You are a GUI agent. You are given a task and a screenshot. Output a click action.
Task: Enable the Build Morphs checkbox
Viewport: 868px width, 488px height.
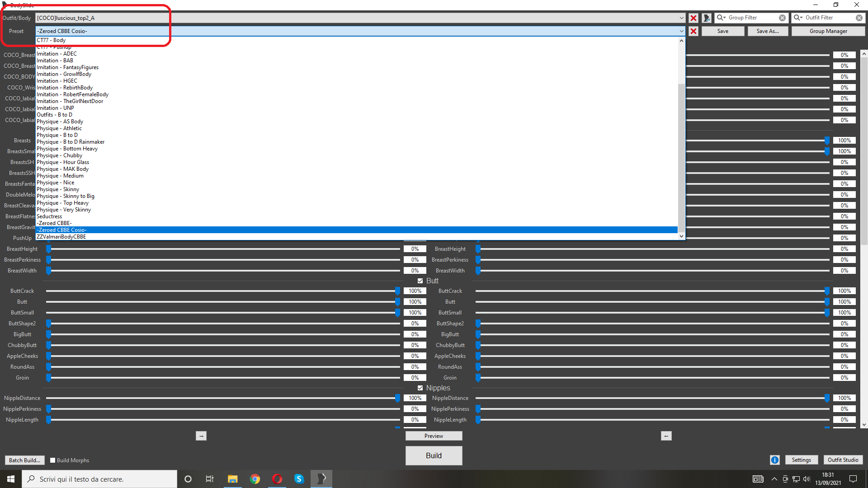[52, 460]
